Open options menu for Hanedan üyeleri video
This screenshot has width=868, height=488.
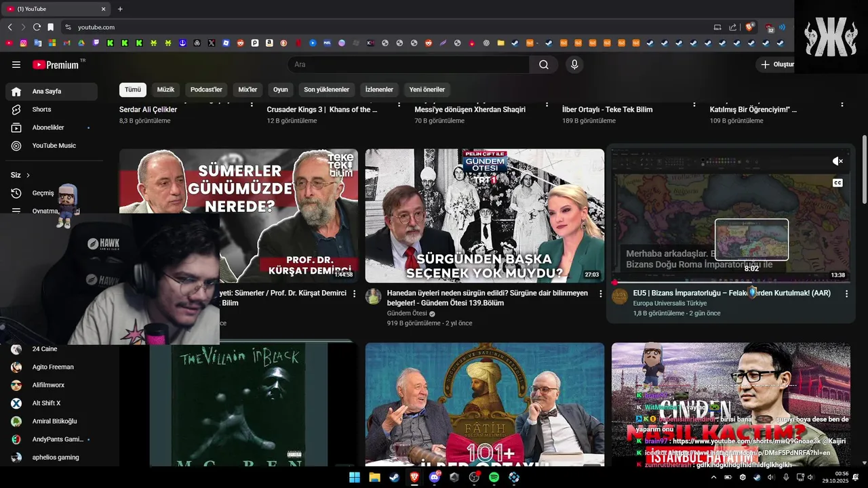pos(600,293)
